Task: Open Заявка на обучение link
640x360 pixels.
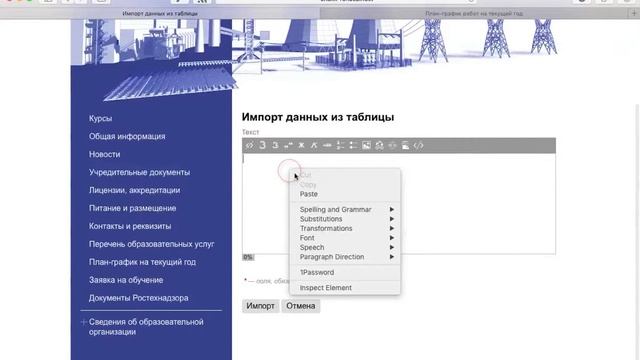Action: coord(126,280)
